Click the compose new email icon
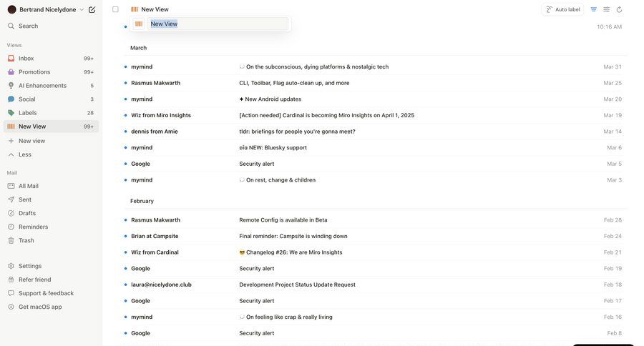Screen dimensions: 644x346 click(x=92, y=9)
